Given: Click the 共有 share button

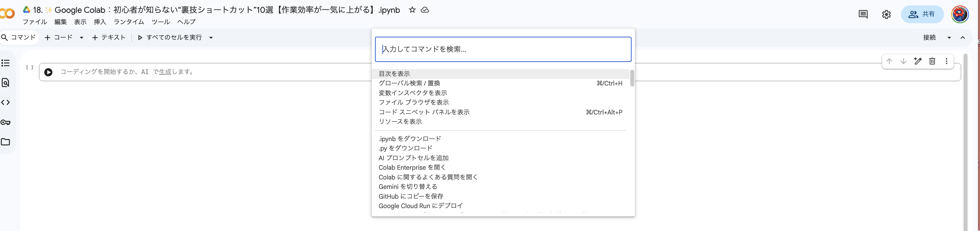Looking at the screenshot, I should [922, 14].
